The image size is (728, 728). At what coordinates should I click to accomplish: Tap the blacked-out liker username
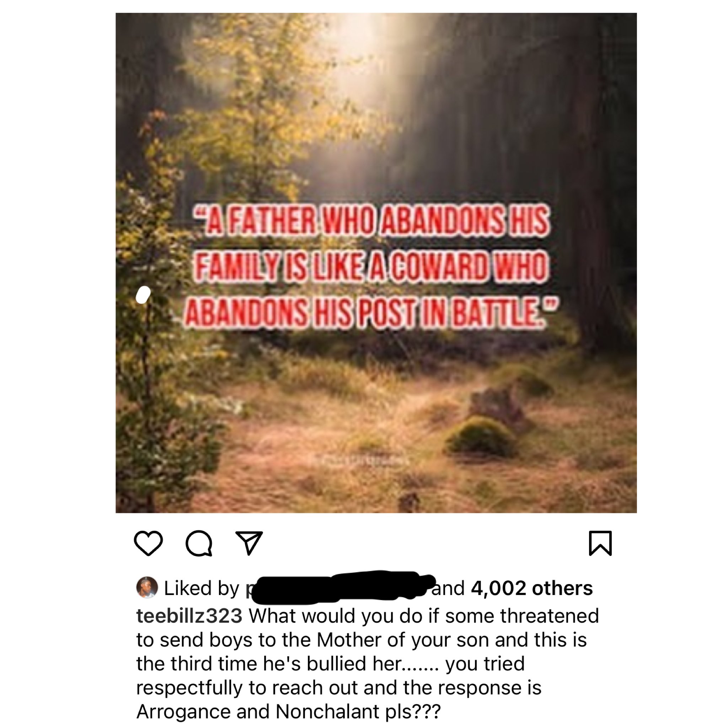pos(340,586)
